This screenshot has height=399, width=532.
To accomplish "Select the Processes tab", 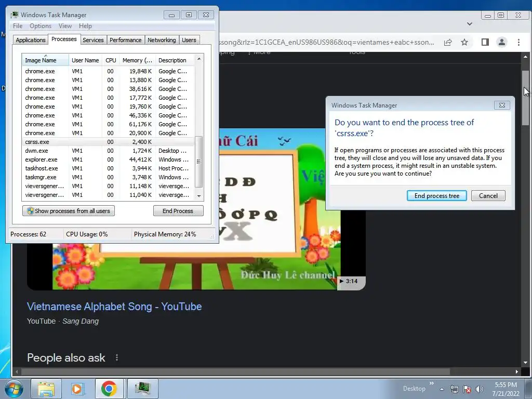I will (x=64, y=39).
